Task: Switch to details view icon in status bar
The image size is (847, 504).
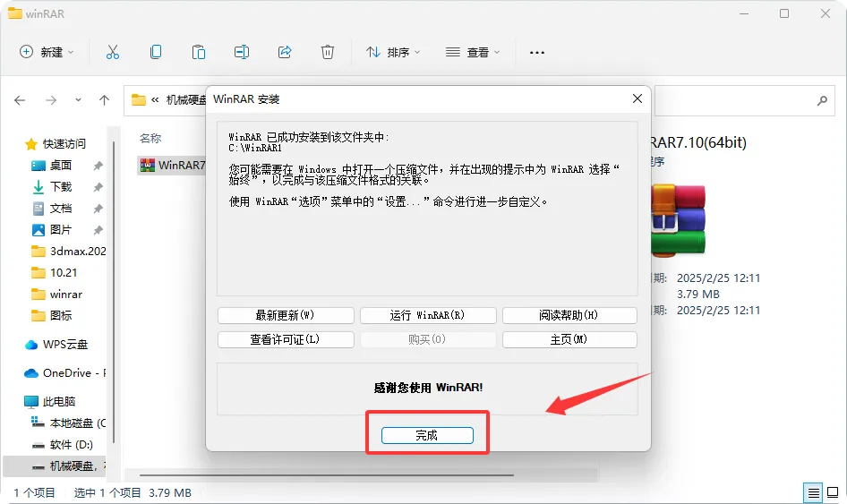Action: click(813, 492)
